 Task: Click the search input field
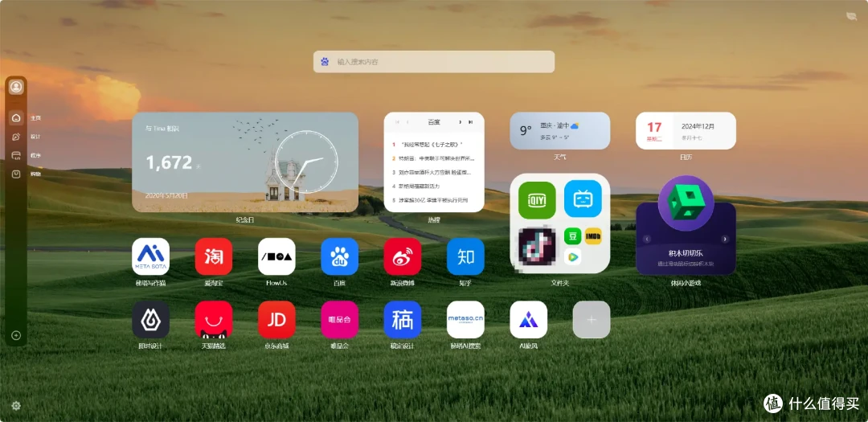coord(434,61)
